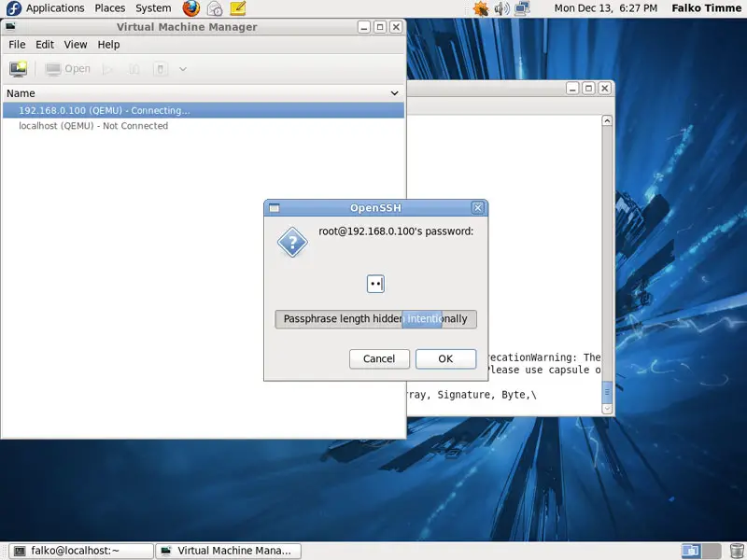
Task: Open the notes launcher in the top panel
Action: tap(238, 8)
